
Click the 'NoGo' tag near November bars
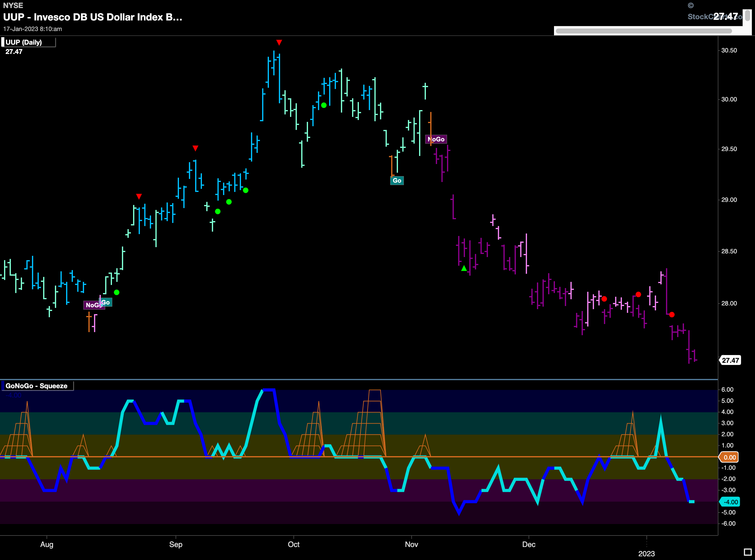pyautogui.click(x=436, y=139)
